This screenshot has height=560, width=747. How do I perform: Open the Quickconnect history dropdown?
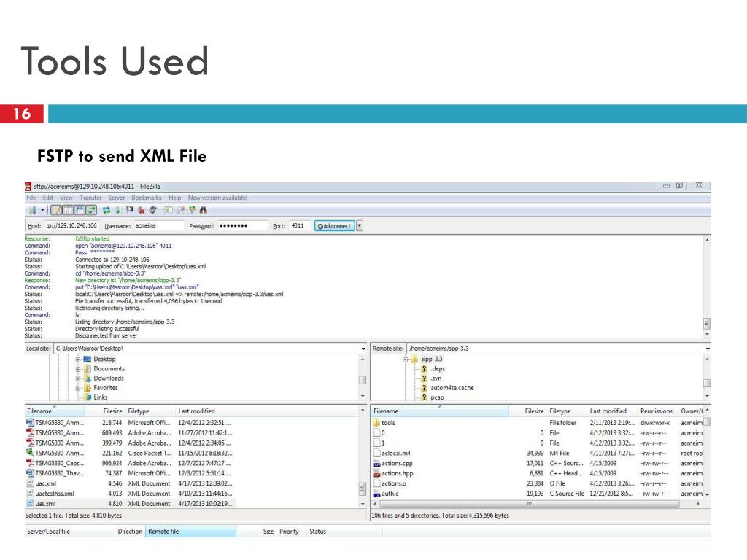pos(360,226)
